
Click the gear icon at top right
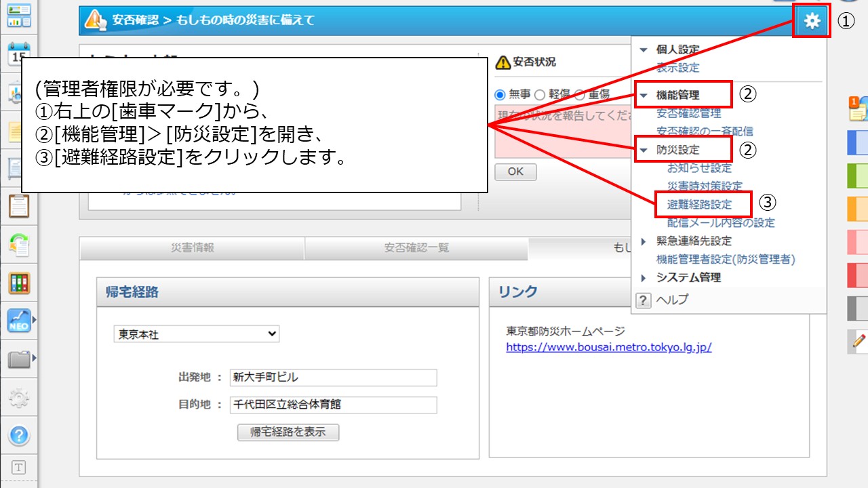[811, 20]
